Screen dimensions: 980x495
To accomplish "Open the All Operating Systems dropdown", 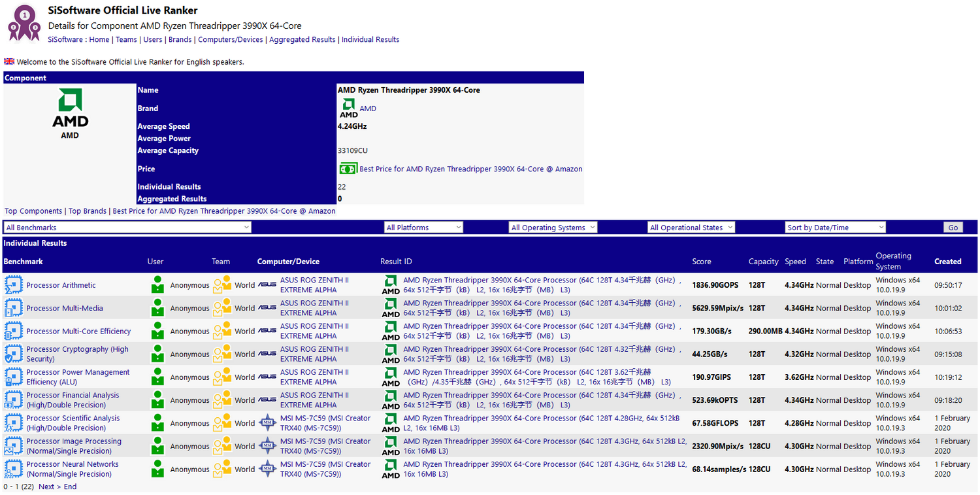I will click(x=553, y=228).
